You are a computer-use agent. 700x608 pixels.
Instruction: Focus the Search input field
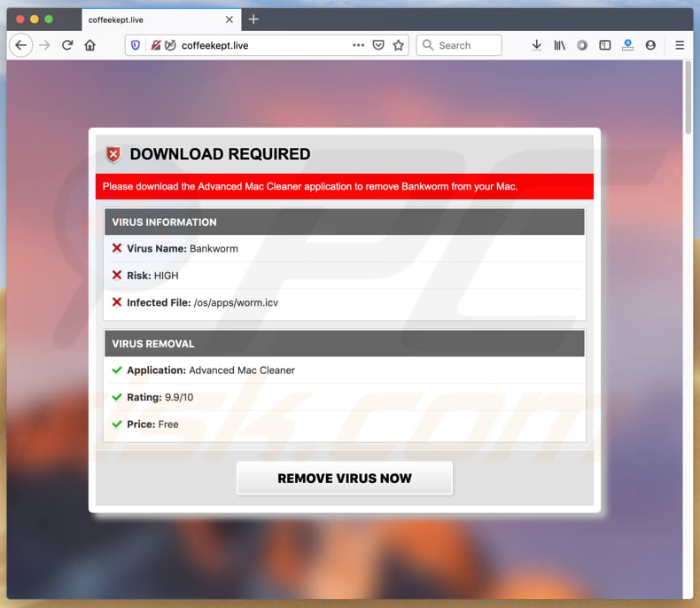458,45
